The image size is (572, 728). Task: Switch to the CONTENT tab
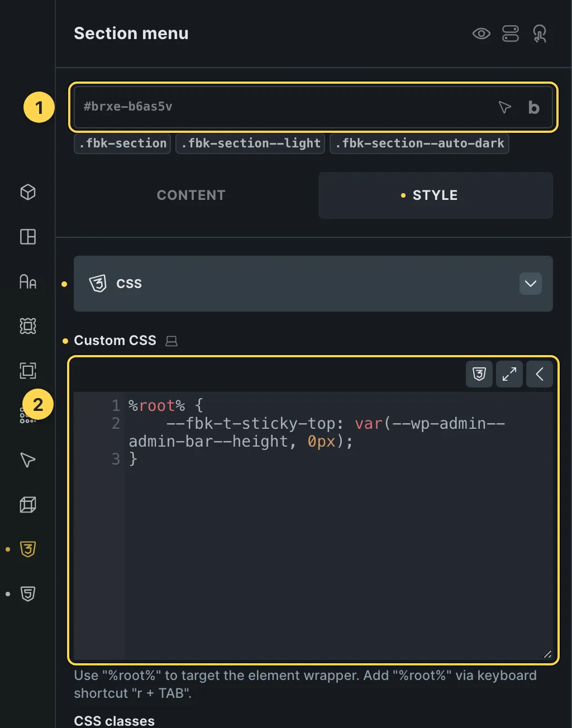191,195
